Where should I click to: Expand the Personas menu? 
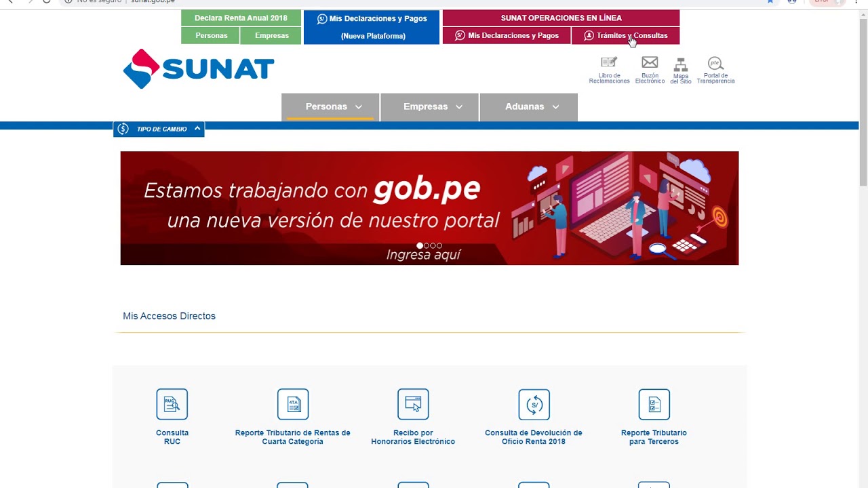pos(330,107)
